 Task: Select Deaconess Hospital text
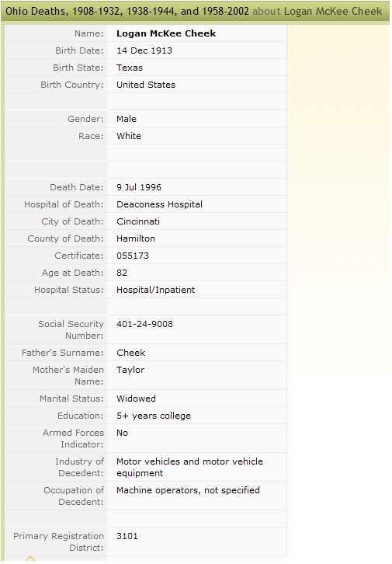(x=159, y=204)
